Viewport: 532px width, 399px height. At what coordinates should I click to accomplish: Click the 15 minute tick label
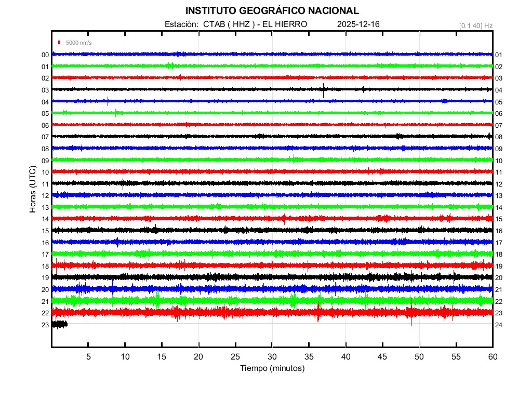[162, 357]
